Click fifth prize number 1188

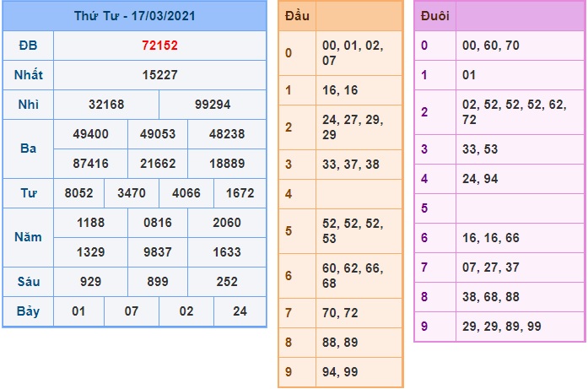(x=91, y=223)
